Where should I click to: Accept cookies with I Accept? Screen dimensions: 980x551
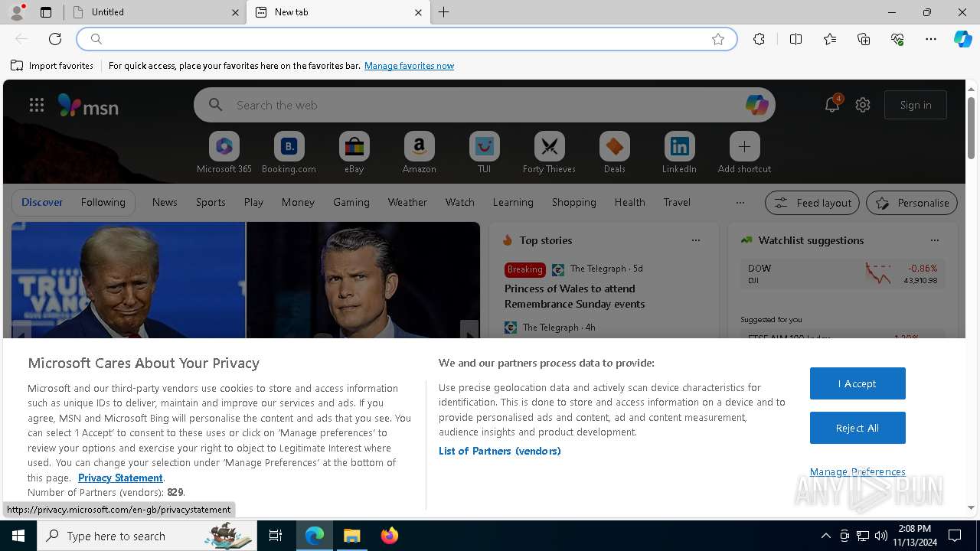pyautogui.click(x=857, y=383)
